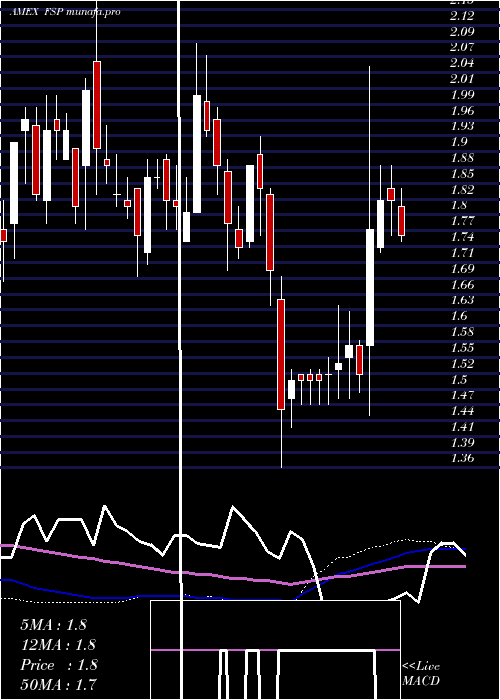The image size is (500, 700).
Task: Click the 1.41 price axis label
Action: (462, 427)
